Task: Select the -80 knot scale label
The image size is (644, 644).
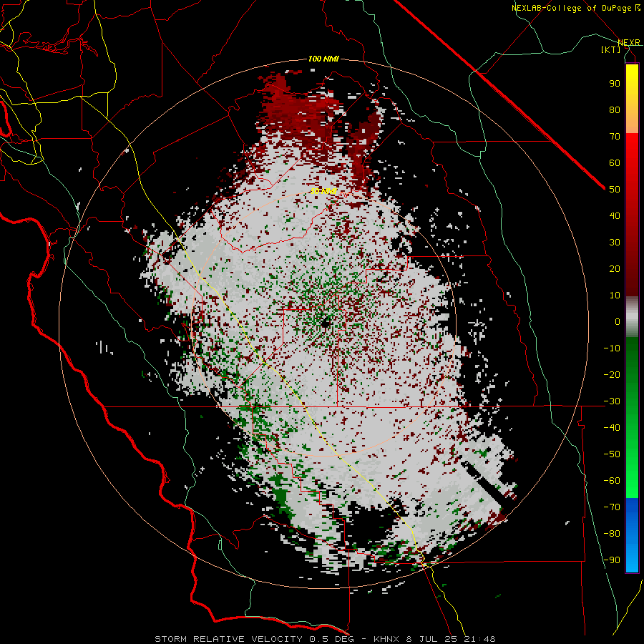Action: [x=612, y=534]
